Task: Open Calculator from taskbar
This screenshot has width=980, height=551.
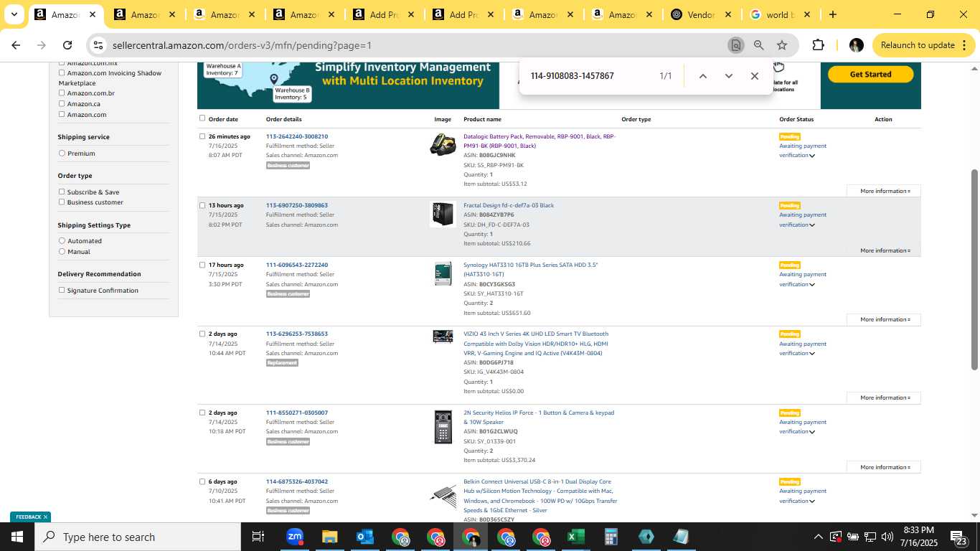Action: click(x=611, y=537)
